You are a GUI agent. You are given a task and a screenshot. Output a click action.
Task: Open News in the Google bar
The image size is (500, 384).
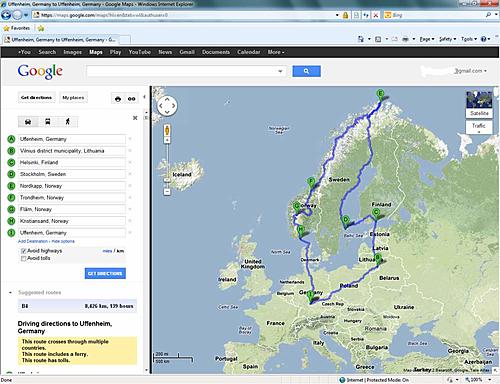coord(165,52)
